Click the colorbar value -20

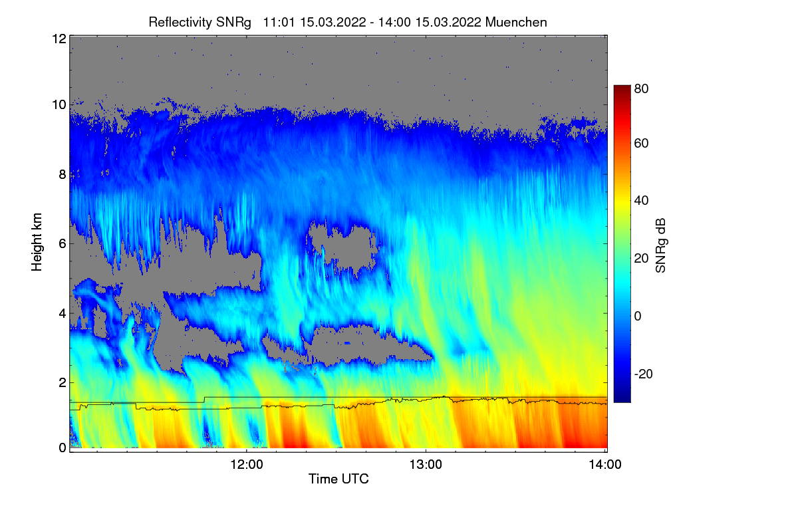(643, 373)
